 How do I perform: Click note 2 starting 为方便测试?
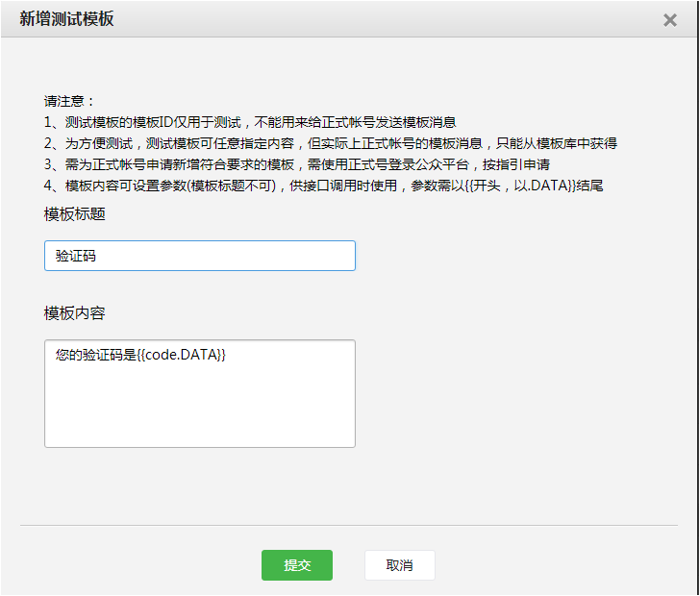click(x=331, y=143)
